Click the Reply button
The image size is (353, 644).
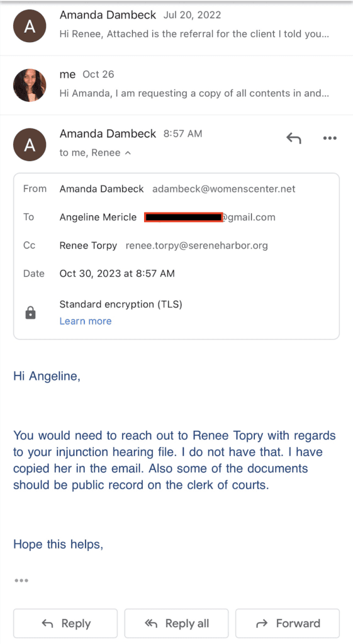[x=65, y=623]
